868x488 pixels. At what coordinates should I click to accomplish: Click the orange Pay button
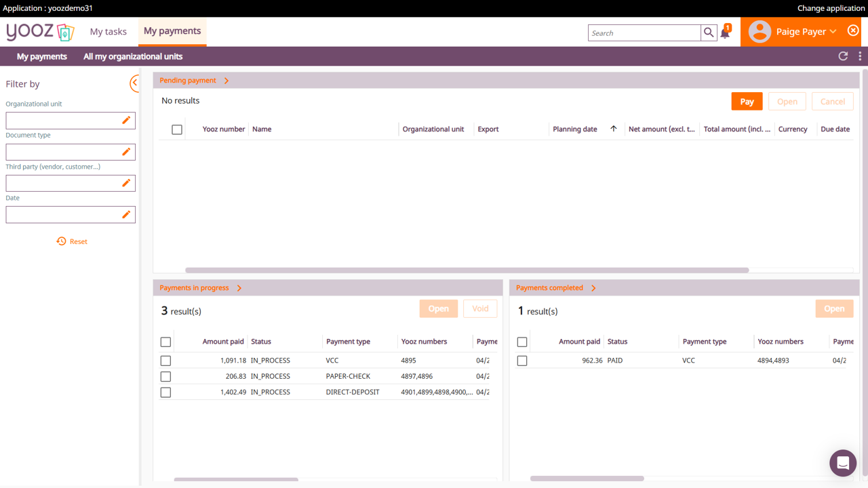click(x=747, y=102)
